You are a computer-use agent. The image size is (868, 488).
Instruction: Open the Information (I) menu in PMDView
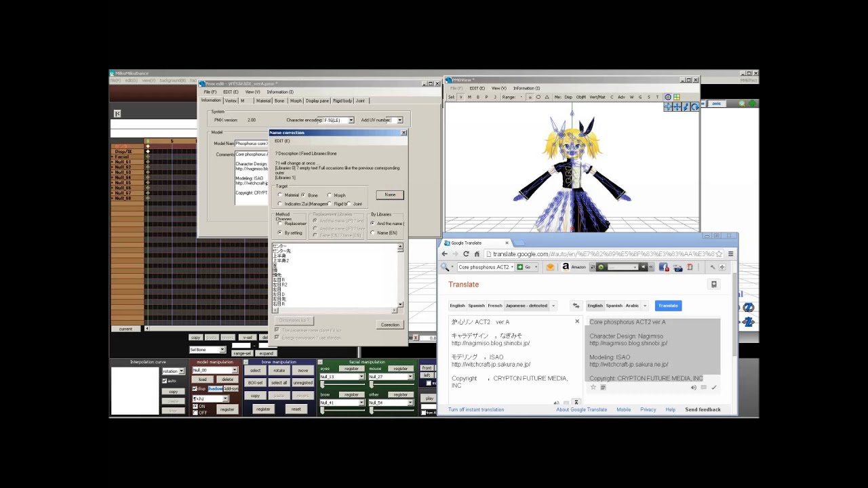pos(527,88)
